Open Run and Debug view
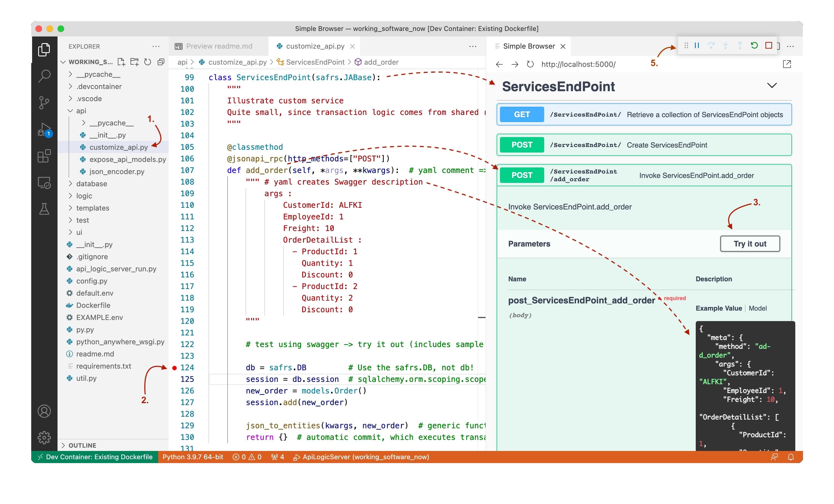This screenshot has width=834, height=504. pos(44,130)
